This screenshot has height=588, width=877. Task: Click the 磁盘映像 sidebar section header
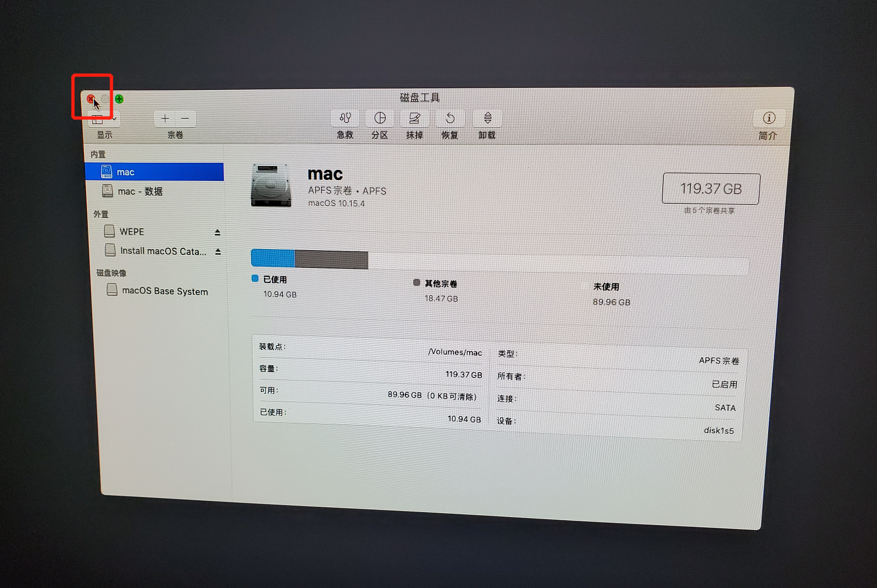(111, 273)
